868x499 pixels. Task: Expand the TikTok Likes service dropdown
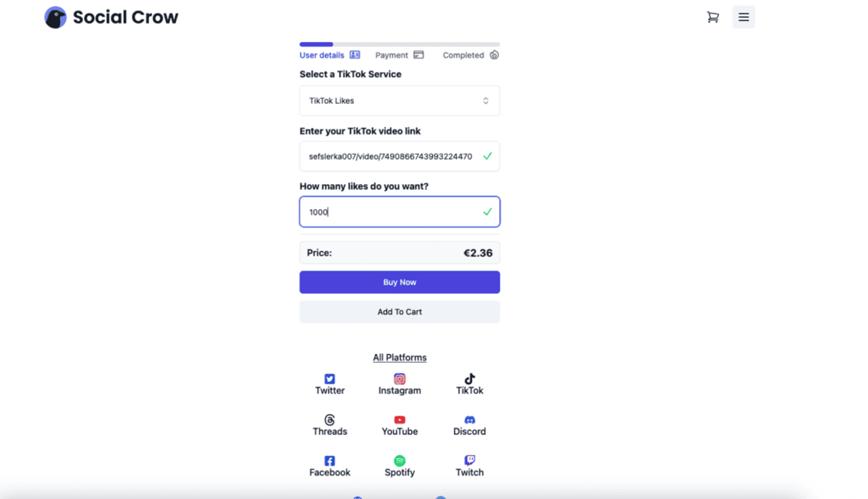coord(400,101)
